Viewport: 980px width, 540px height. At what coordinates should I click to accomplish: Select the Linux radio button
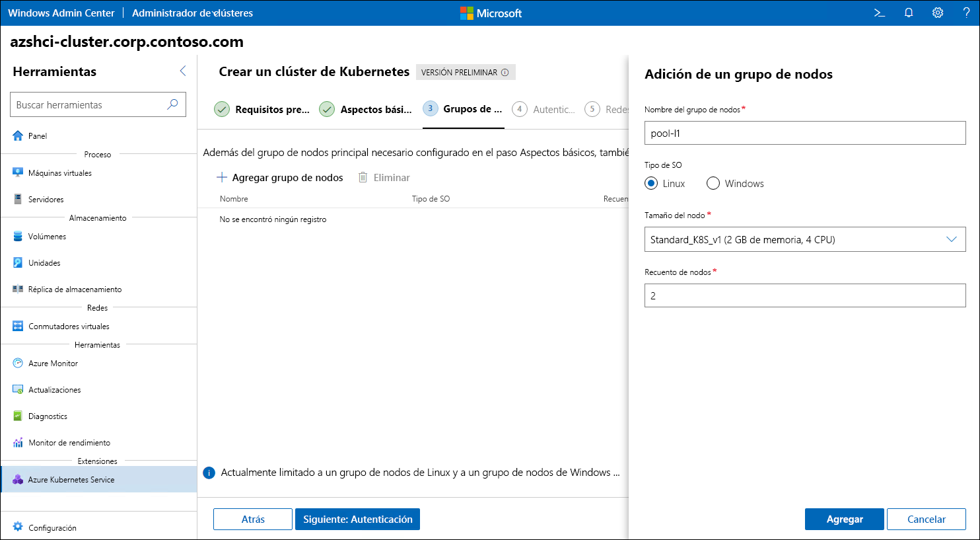652,184
